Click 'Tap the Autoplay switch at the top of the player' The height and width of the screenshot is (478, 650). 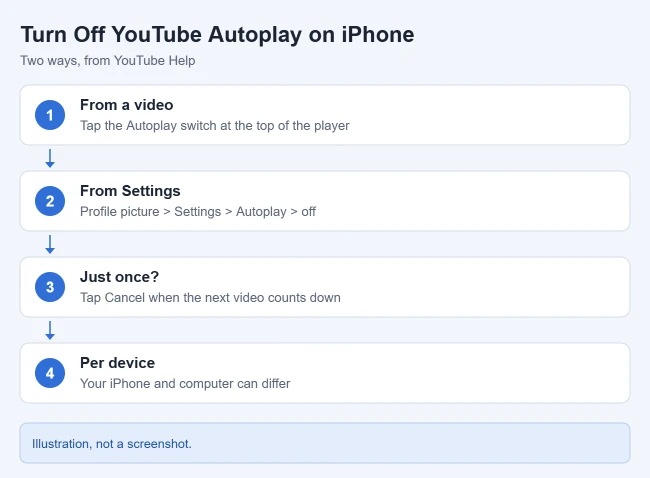coord(215,126)
